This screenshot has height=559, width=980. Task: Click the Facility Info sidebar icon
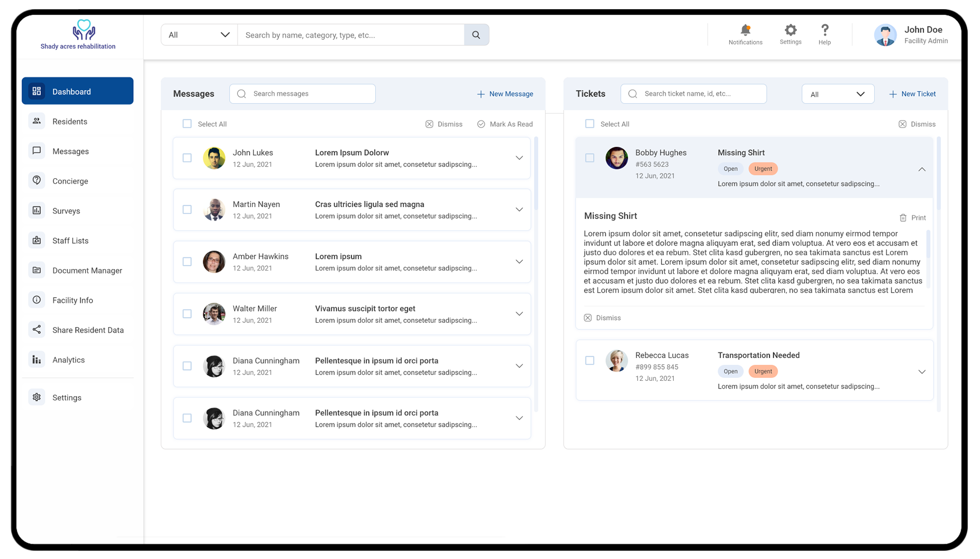37,300
